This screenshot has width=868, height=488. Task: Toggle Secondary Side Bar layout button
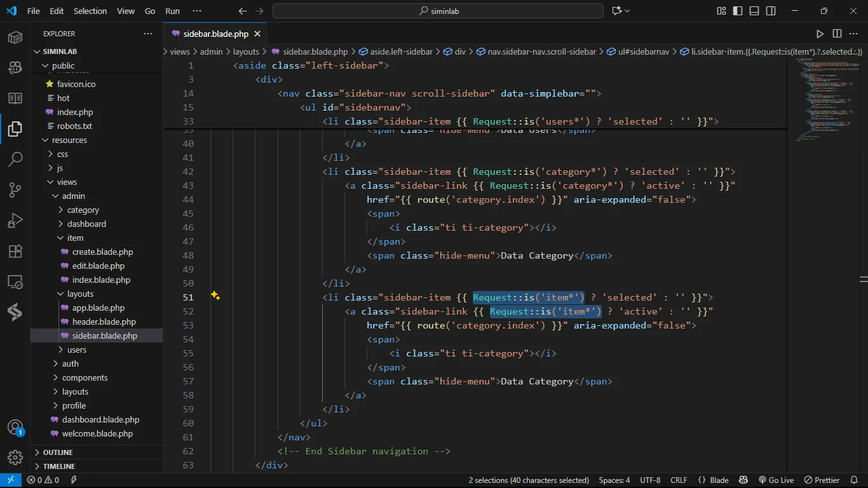point(771,11)
